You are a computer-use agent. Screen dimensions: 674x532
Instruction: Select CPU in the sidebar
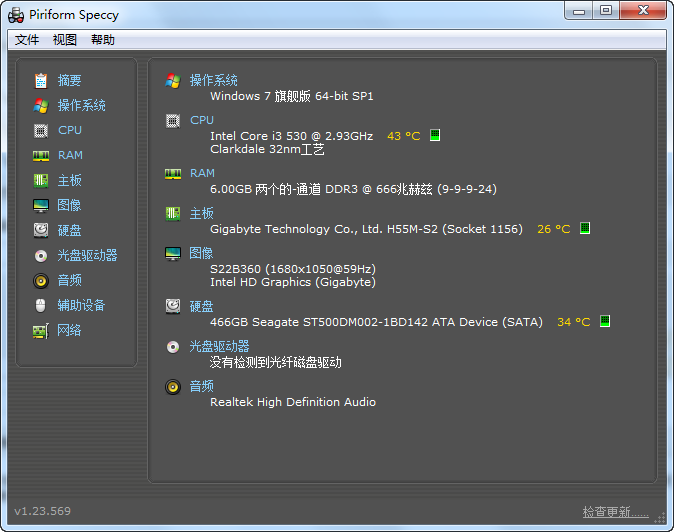(70, 130)
